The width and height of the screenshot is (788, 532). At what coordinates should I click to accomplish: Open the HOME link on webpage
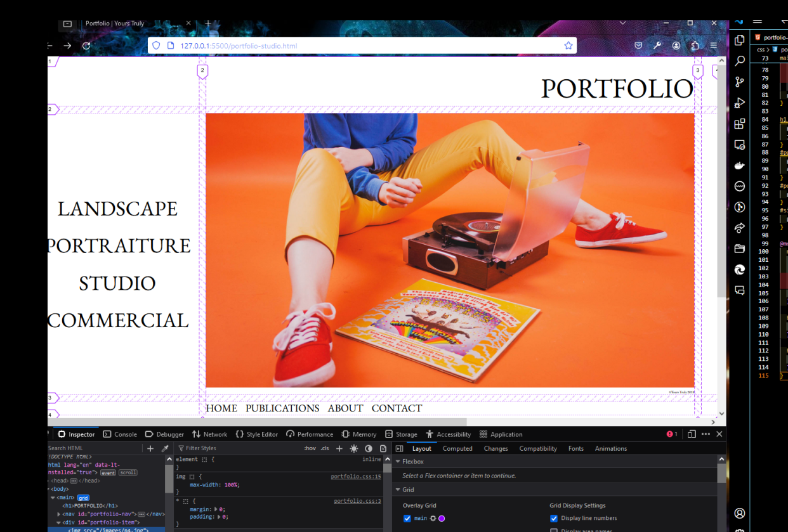click(x=221, y=408)
